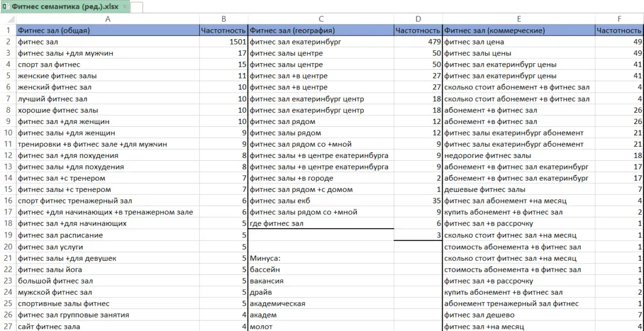
Task: Select cell with value 3 in column D
Action: click(418, 236)
